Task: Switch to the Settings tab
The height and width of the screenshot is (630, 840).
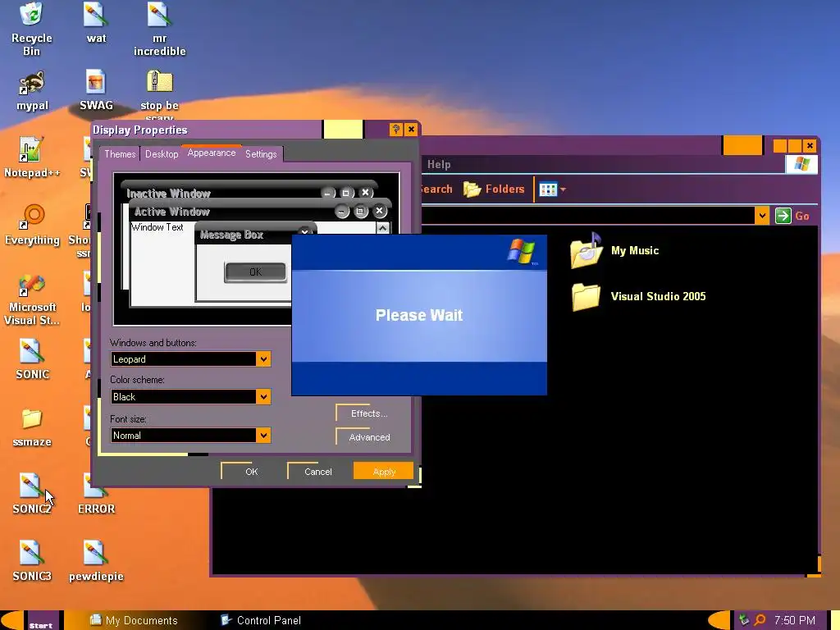Action: [x=261, y=153]
